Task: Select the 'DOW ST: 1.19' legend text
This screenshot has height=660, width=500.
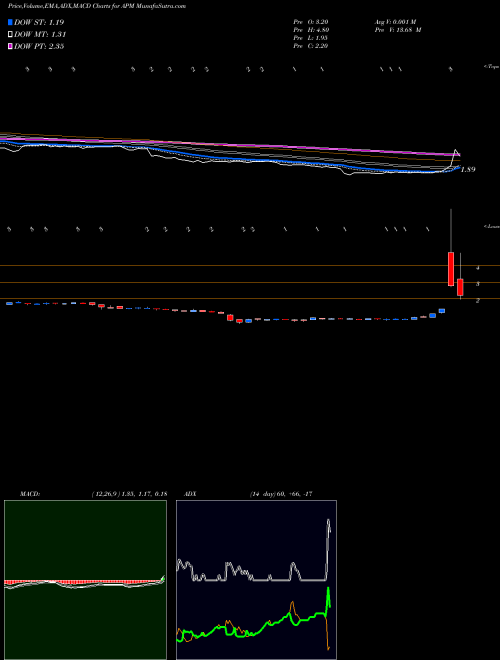Action: 39,22
